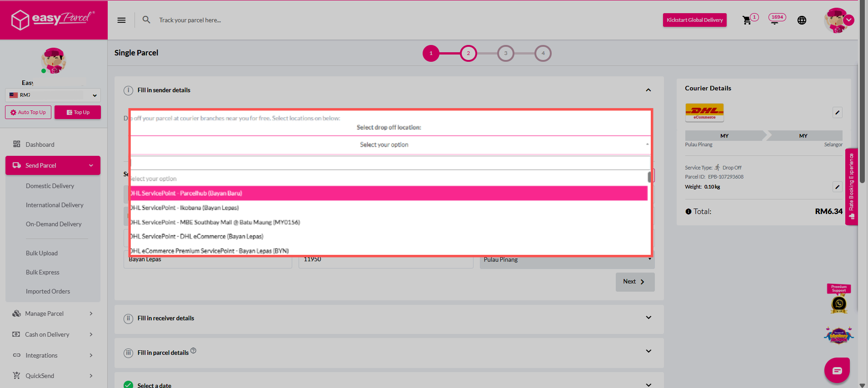Click the 11950 postcode field
The width and height of the screenshot is (868, 388).
tap(386, 259)
